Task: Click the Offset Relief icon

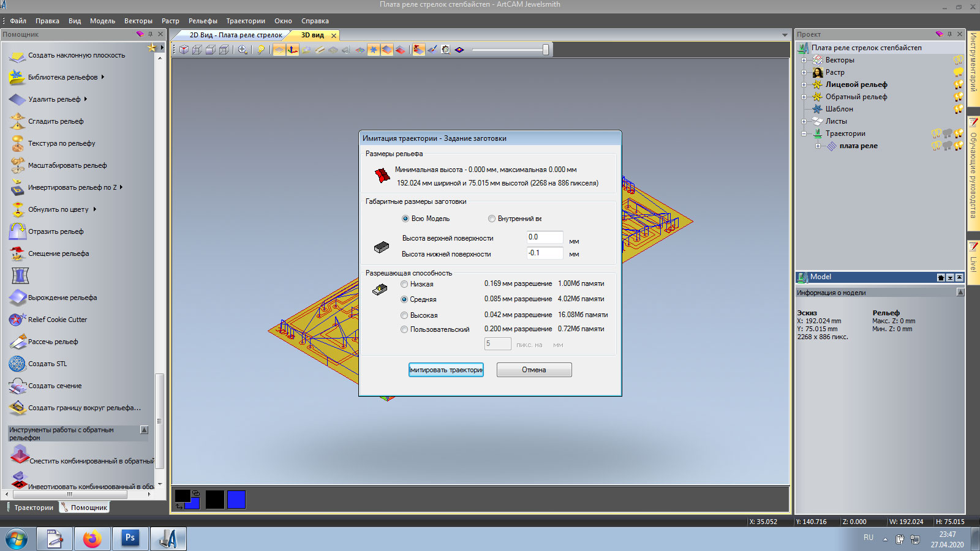Action: tap(18, 253)
